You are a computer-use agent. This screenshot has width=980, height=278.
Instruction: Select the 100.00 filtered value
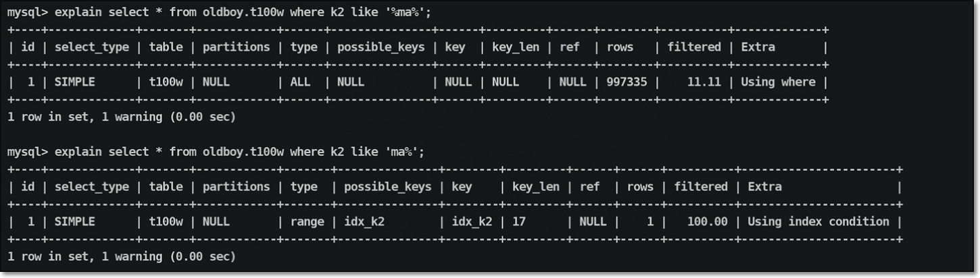[x=707, y=221]
